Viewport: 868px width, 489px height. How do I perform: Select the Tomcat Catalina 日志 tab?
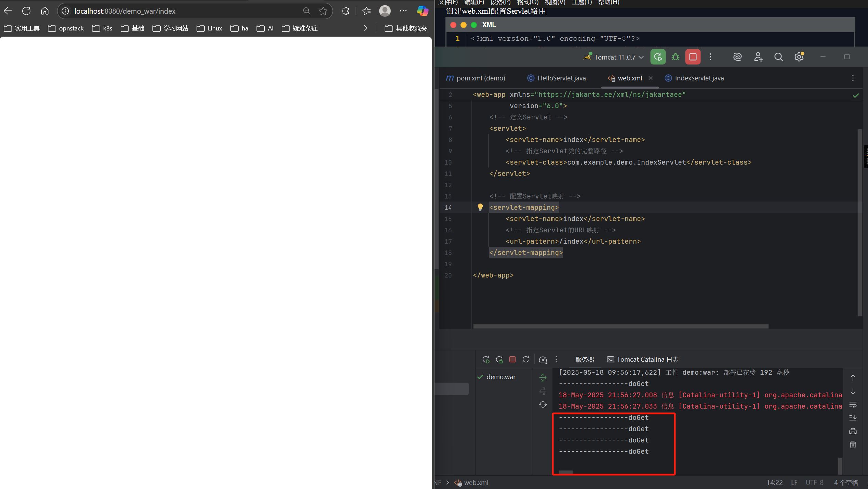(643, 359)
